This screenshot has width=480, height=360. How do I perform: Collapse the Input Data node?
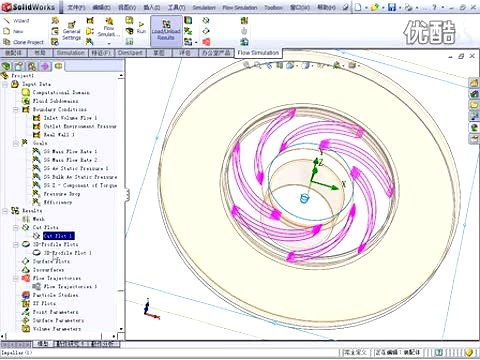(x=5, y=84)
